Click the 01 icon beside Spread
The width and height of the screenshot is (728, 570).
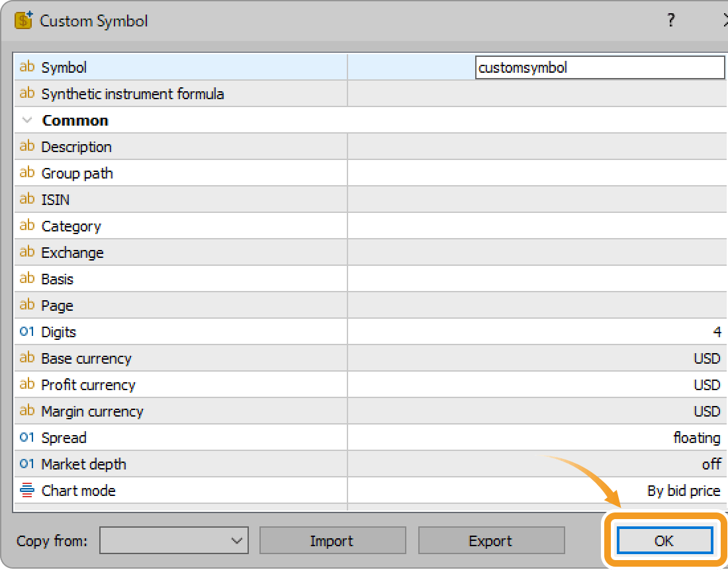(27, 437)
